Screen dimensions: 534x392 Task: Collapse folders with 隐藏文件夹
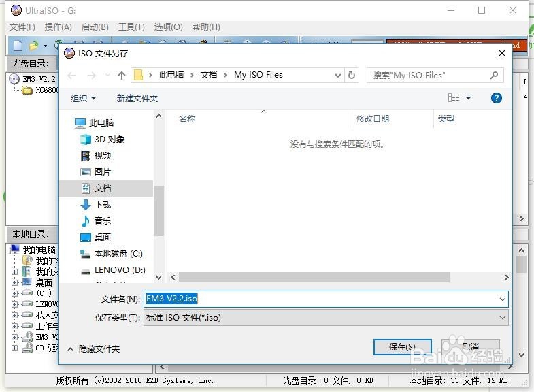pos(94,348)
